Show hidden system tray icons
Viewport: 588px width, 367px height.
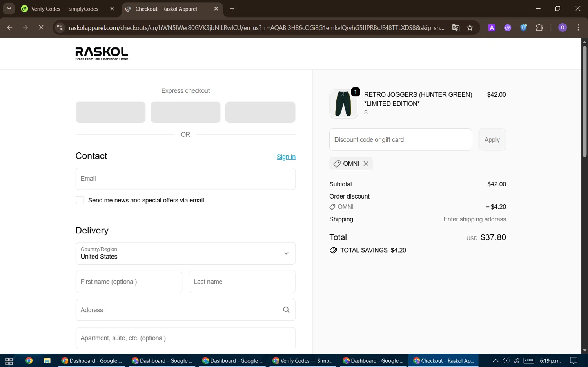pos(495,361)
